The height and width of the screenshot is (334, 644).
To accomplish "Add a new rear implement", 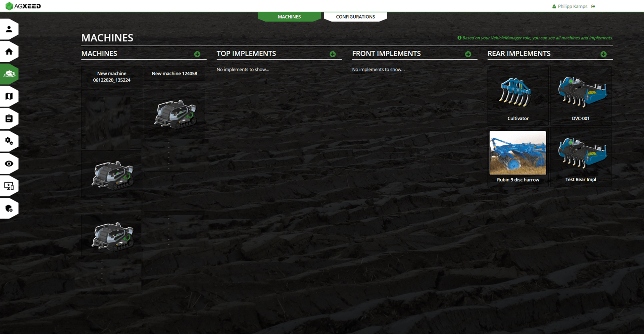I will 604,54.
